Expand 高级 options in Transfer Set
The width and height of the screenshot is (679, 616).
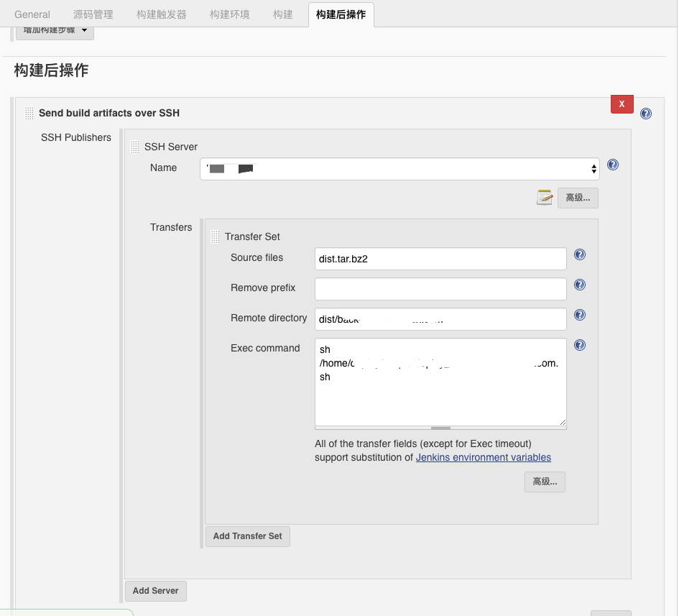545,482
